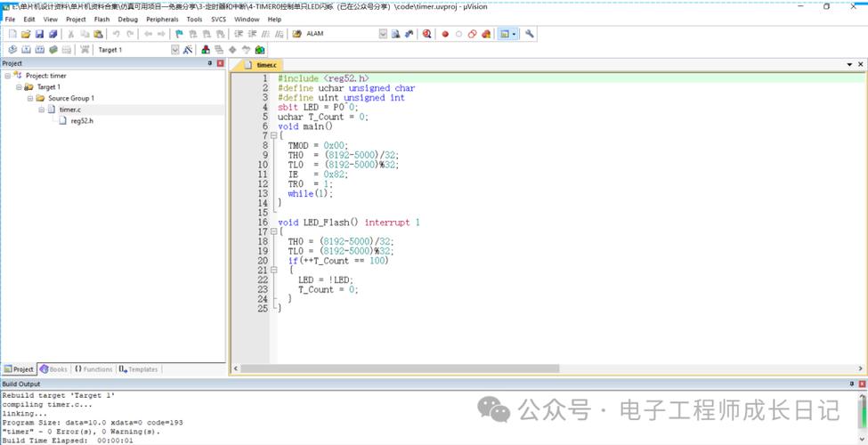
Task: Kill all breakpoints icon
Action: point(486,34)
